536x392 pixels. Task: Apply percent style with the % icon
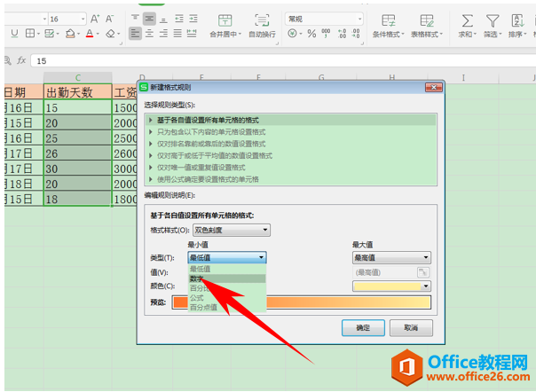(311, 35)
